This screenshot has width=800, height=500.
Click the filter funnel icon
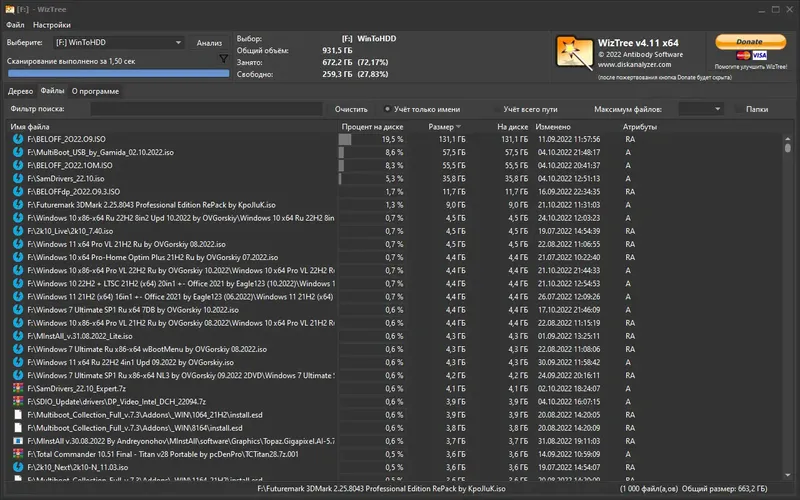223,59
